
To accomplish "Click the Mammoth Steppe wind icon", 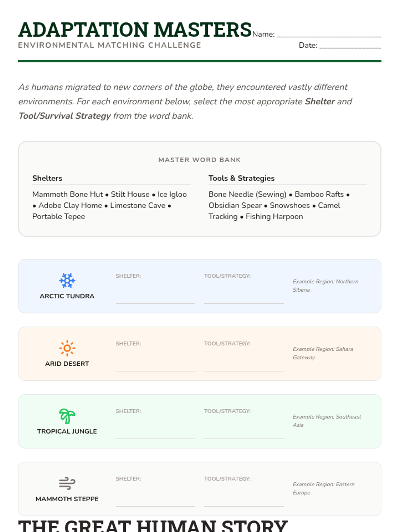I will pos(67,483).
